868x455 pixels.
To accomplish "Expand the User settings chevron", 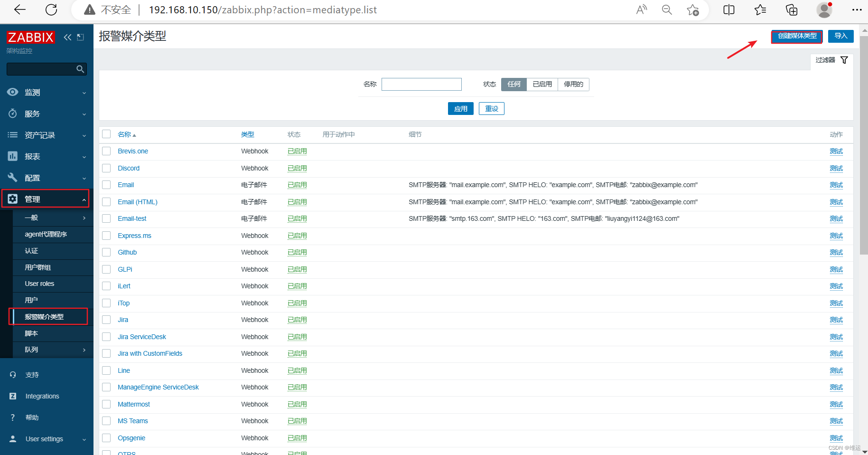I will pos(84,440).
